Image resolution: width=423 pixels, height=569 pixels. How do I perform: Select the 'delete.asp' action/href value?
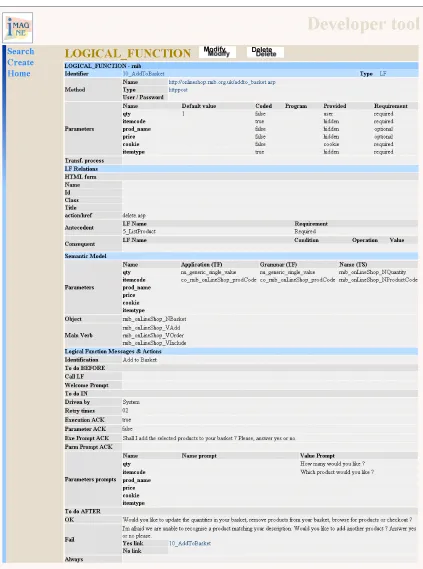tap(134, 216)
